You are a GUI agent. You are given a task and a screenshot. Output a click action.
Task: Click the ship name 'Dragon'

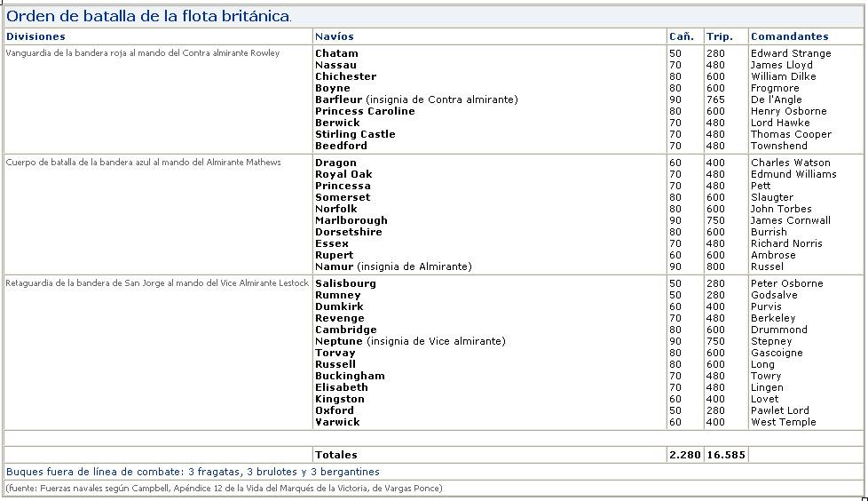pyautogui.click(x=335, y=163)
